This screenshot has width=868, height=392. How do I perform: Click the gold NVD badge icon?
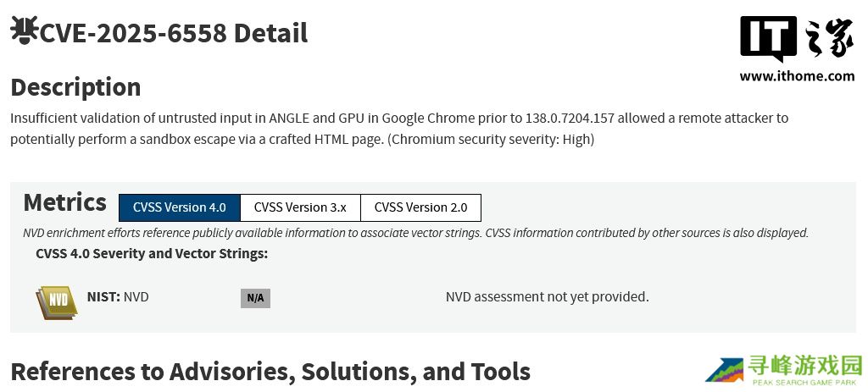coord(57,301)
